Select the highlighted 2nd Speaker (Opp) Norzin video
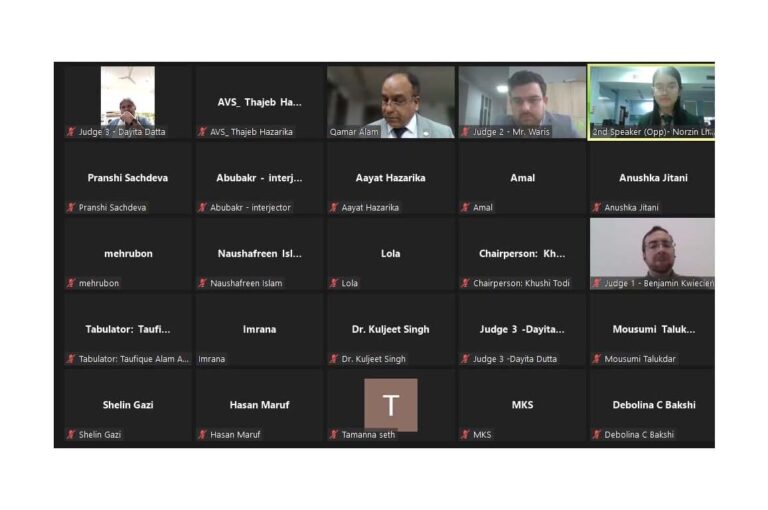 pos(652,102)
